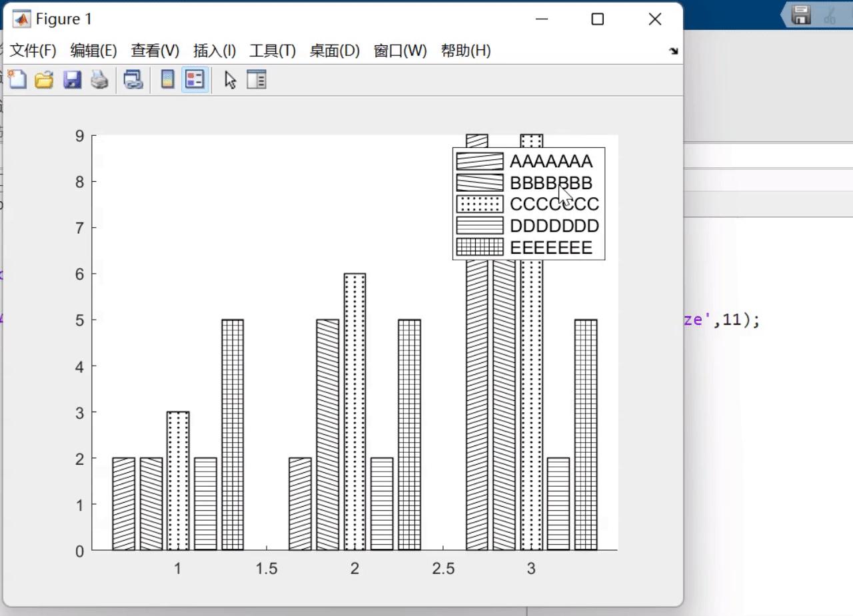Click the dotted CCCCCCC pattern swatch in the legend
Image resolution: width=853 pixels, height=616 pixels.
point(479,204)
